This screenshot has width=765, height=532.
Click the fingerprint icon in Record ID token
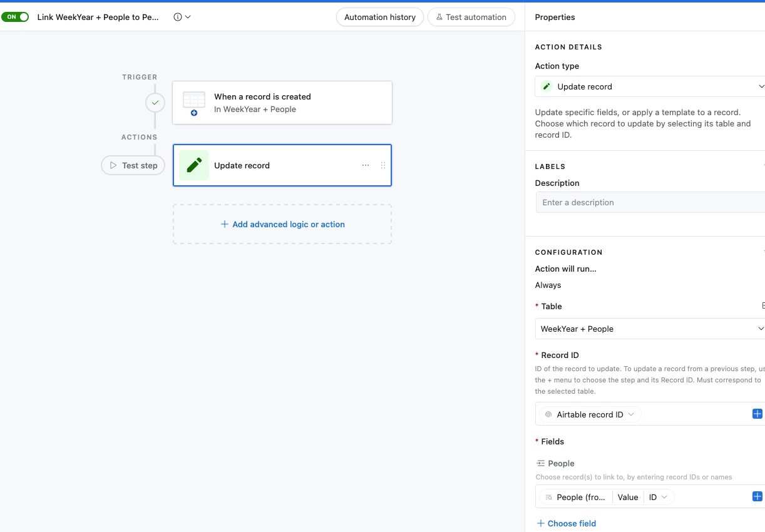click(x=548, y=414)
